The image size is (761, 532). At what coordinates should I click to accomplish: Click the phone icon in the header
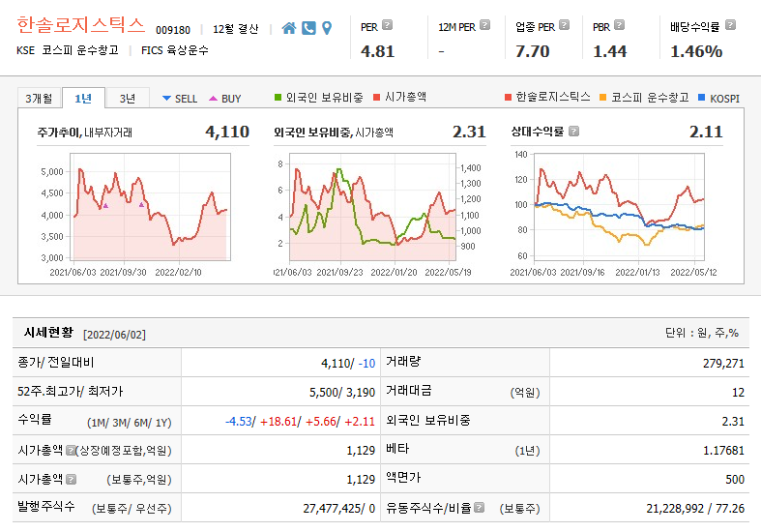tap(308, 28)
